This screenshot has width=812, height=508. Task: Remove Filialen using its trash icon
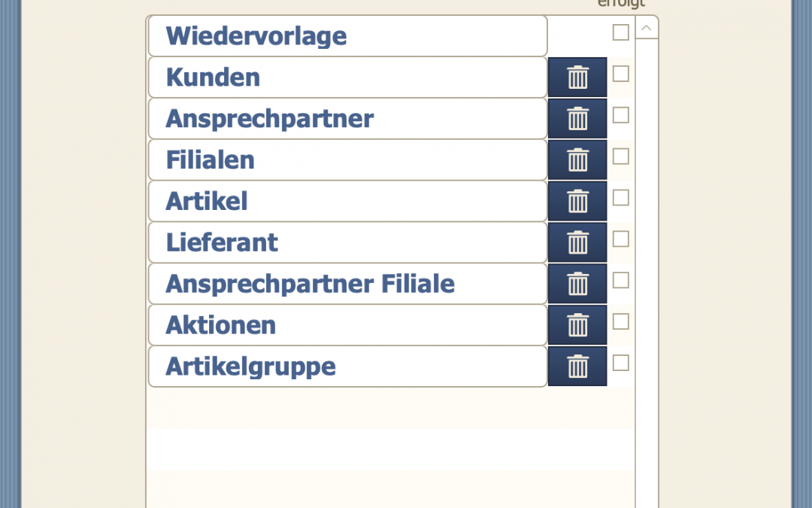[577, 160]
